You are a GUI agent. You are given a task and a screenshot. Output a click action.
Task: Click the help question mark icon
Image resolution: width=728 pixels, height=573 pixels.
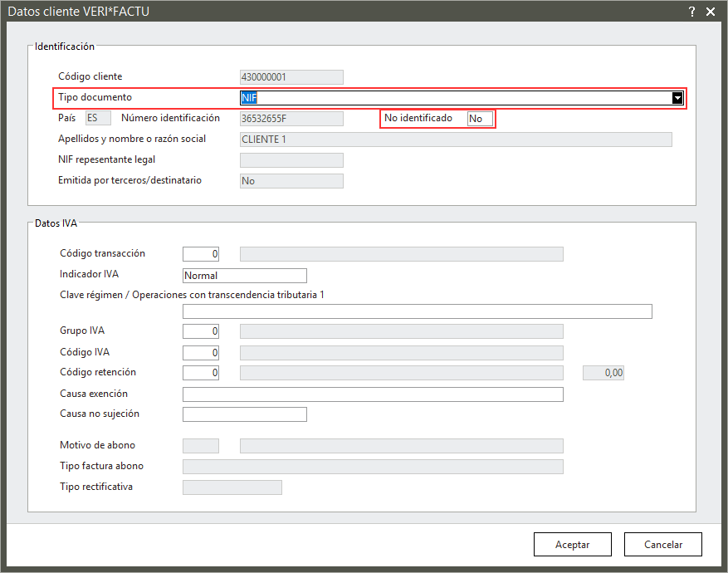[x=691, y=12]
